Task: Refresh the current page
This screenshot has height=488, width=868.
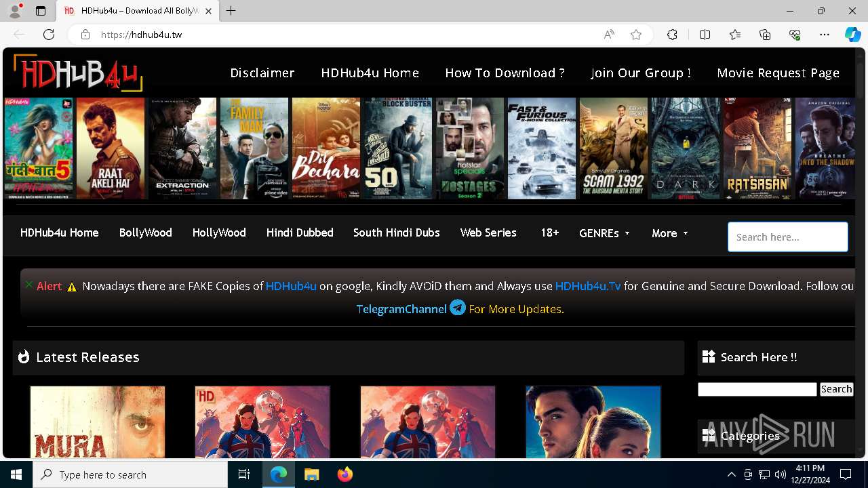Action: pyautogui.click(x=49, y=35)
